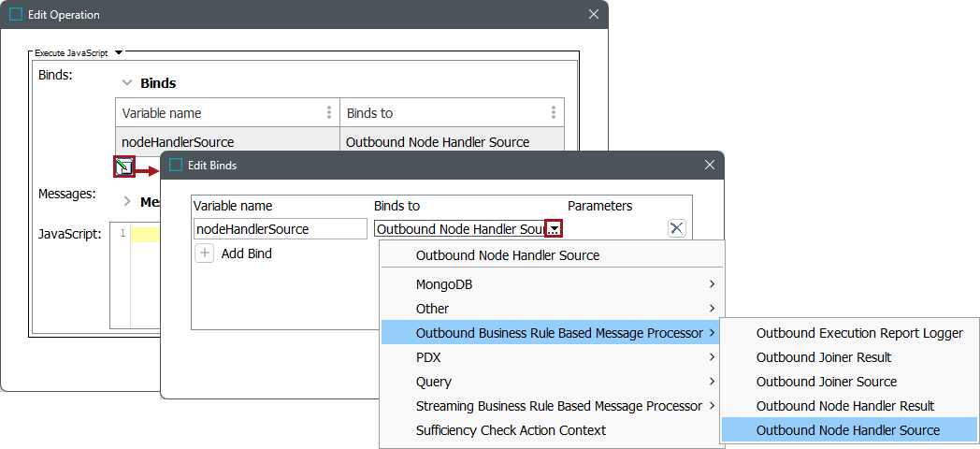Pick Sufficiency Check Action Context

point(511,430)
